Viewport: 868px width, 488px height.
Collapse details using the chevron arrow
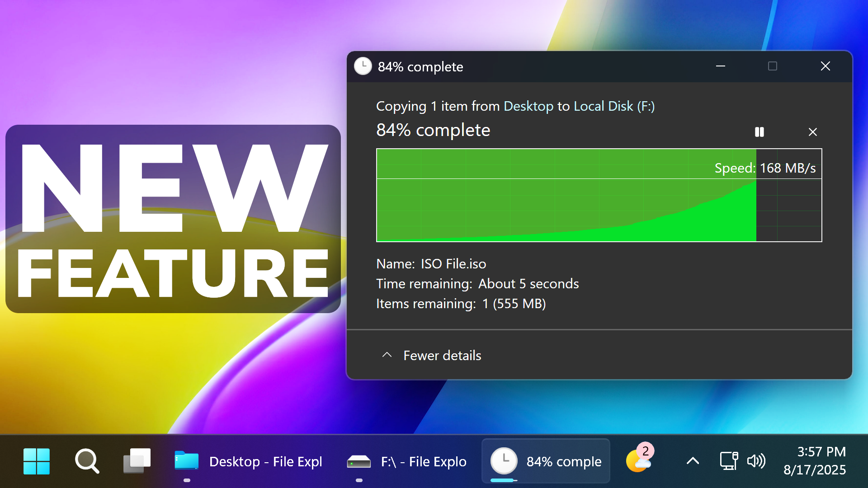[x=387, y=355]
